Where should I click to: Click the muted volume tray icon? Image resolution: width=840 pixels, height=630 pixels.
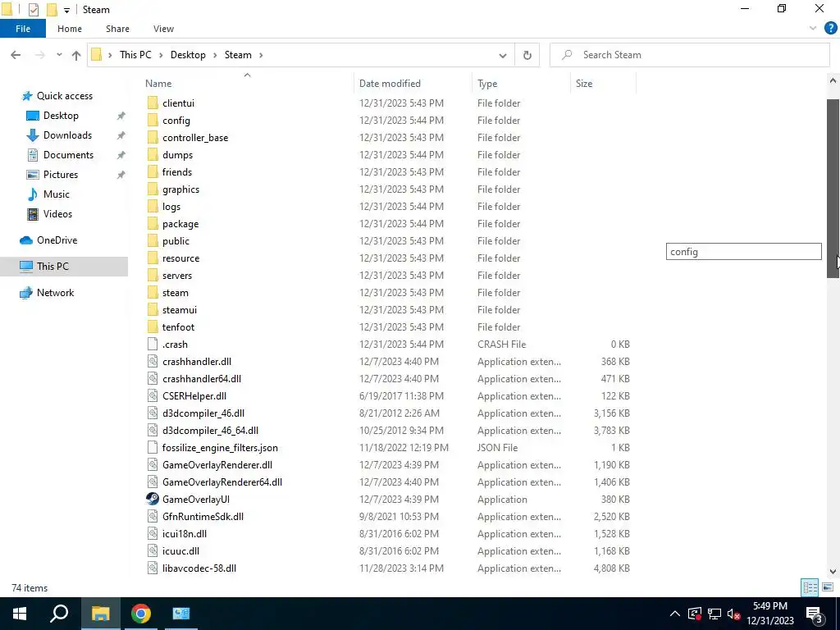pos(733,614)
